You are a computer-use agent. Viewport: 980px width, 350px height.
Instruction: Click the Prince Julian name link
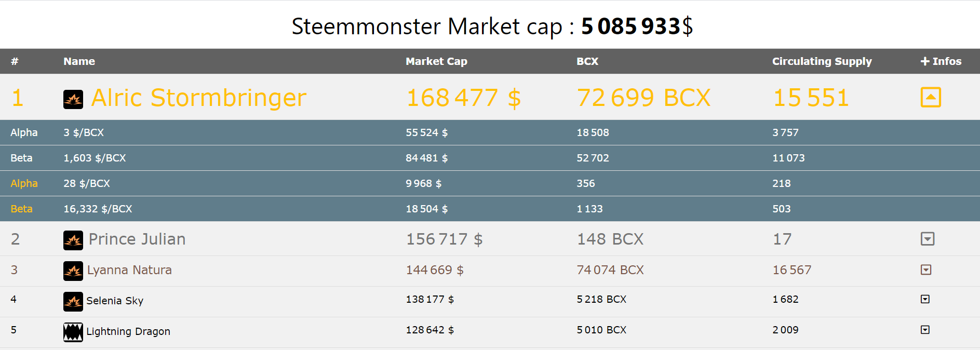tap(137, 239)
